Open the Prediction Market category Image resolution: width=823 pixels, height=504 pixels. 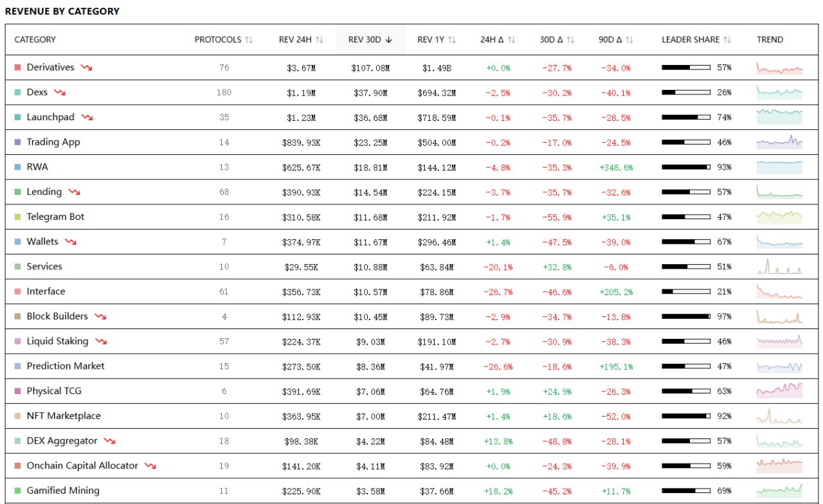coord(65,366)
